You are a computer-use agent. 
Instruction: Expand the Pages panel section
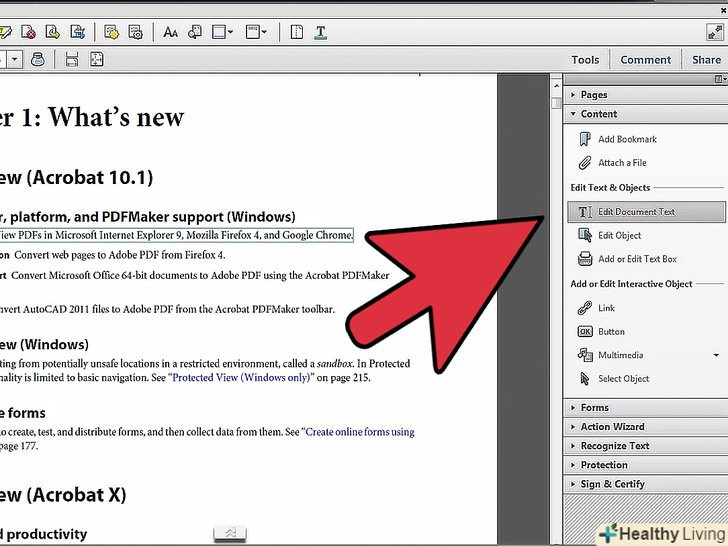[x=593, y=95]
